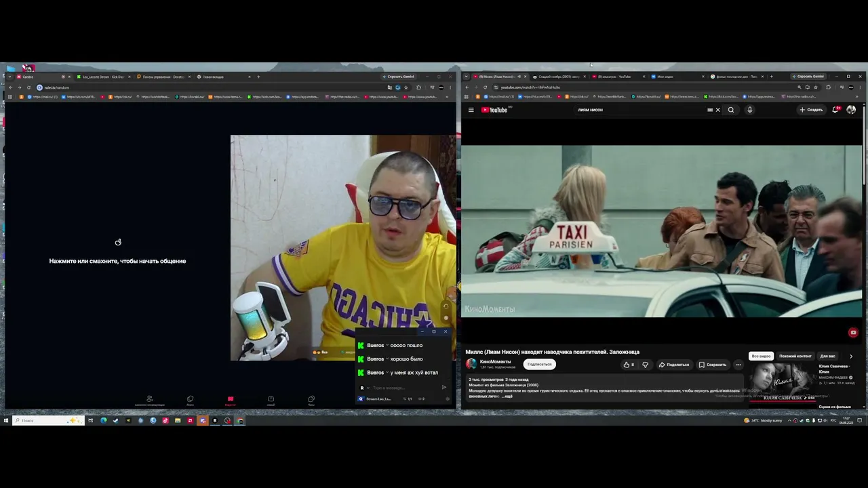The width and height of the screenshot is (868, 488).
Task: Clear the YouTube search query
Action: click(x=717, y=110)
